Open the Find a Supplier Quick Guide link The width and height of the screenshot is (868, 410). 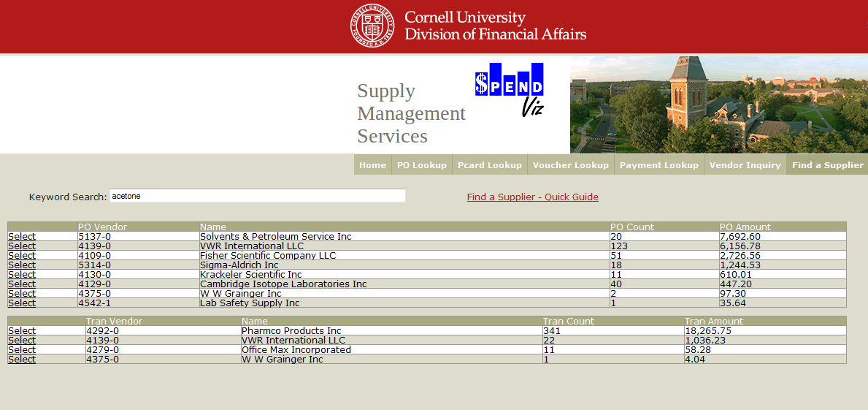coord(532,197)
